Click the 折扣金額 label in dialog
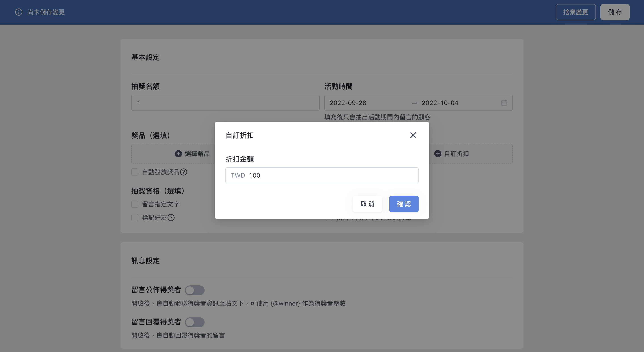Screen dimensions: 644x352 point(239,159)
